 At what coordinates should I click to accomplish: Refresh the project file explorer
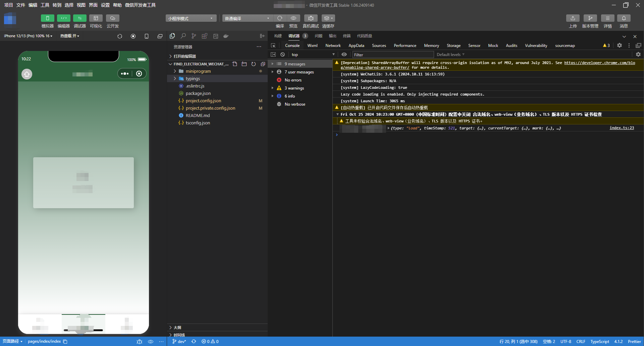(x=254, y=64)
